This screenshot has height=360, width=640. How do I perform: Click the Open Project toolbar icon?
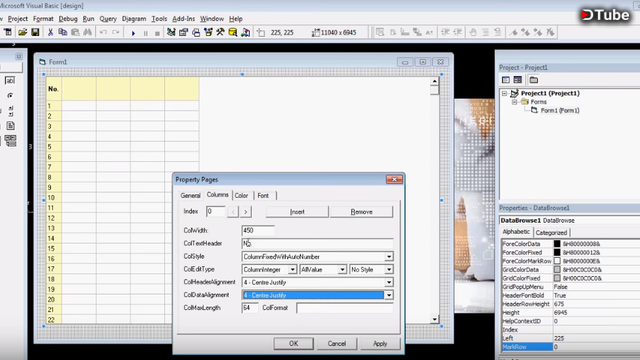pyautogui.click(x=22, y=32)
